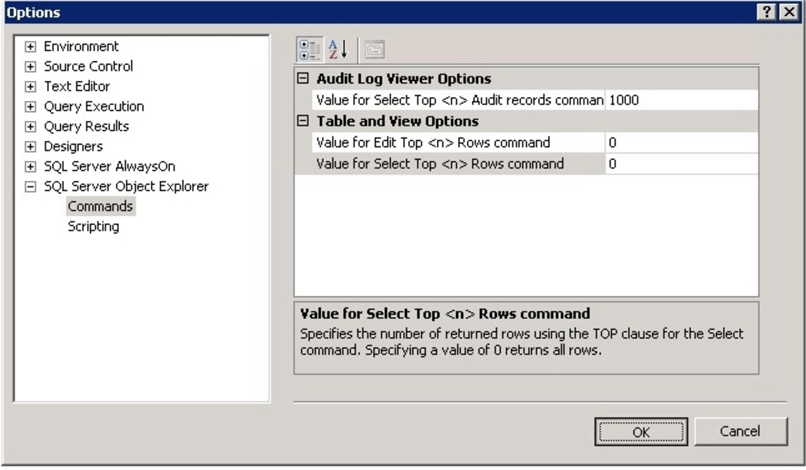
Task: Select the Designers tree item
Action: [73, 147]
